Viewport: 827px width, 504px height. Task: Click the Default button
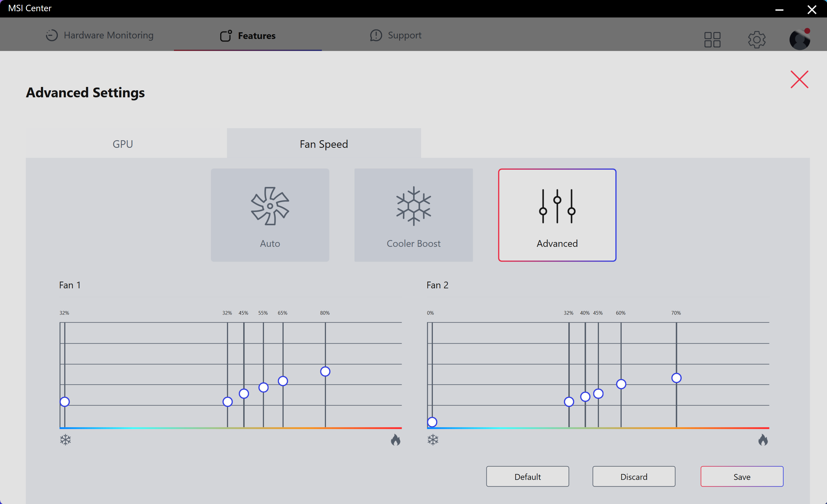click(528, 476)
